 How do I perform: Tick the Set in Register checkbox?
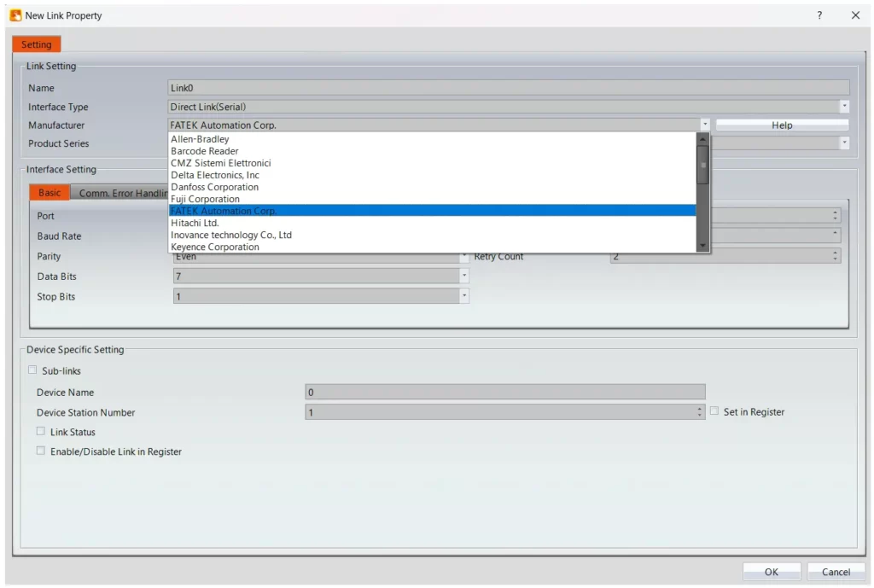tap(714, 411)
